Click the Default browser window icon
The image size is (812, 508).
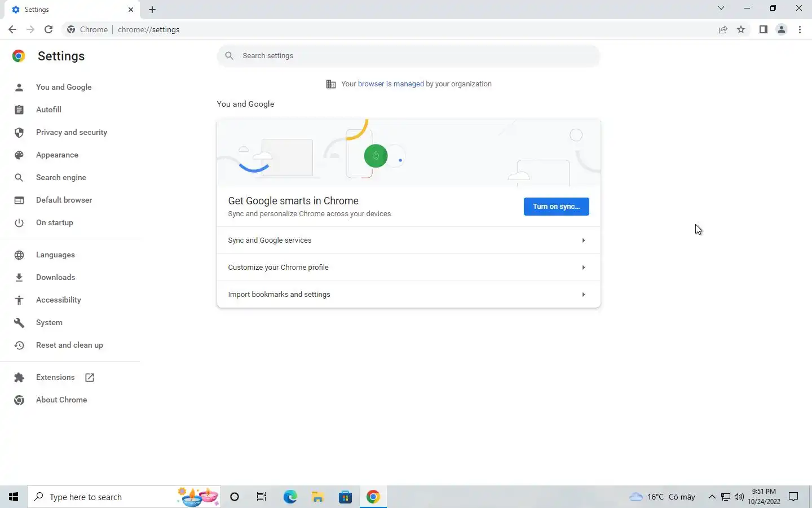tap(19, 200)
